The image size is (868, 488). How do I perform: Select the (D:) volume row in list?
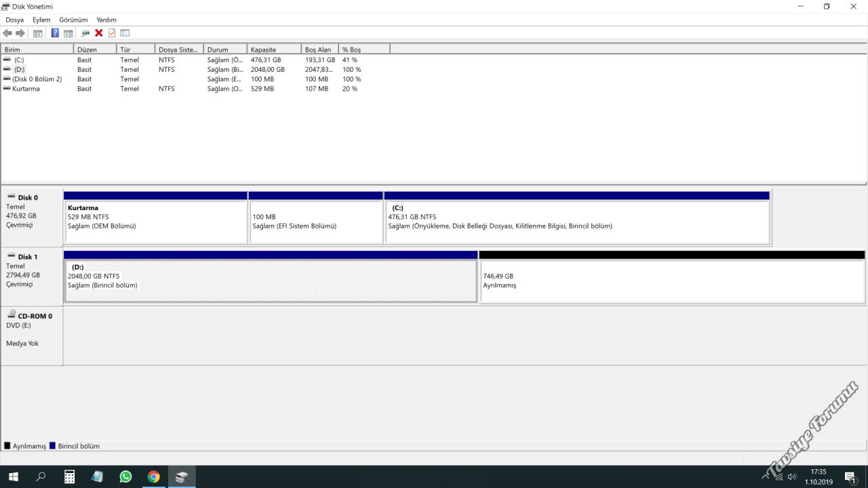click(195, 70)
